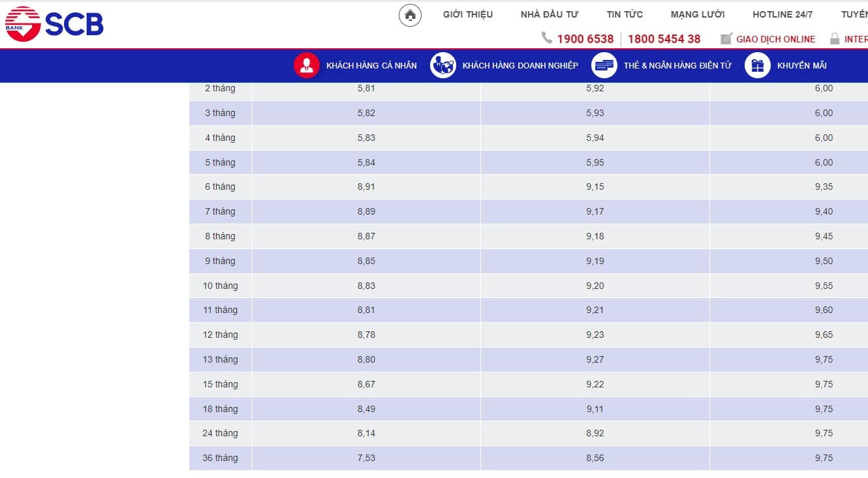868x478 pixels.
Task: Select the '13 tháng' row label
Action: [x=220, y=359]
